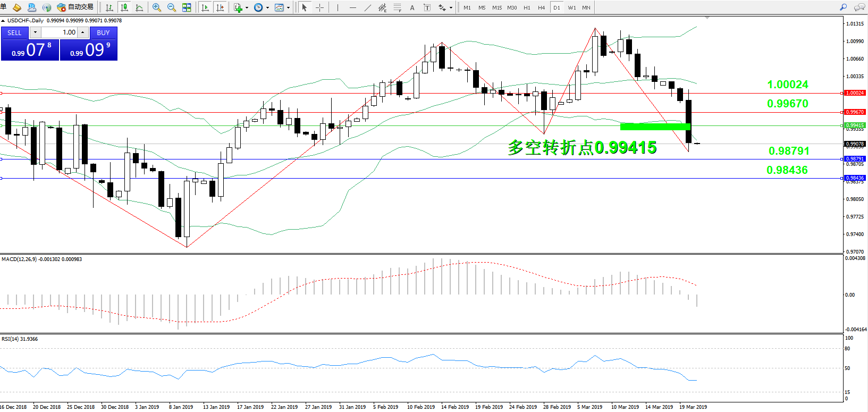Select the crosshair cursor tool
868x412 pixels.
319,7
